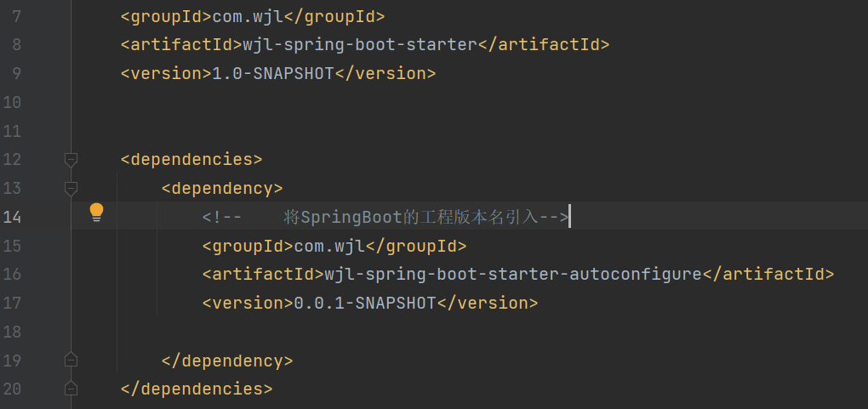Screen dimensions: 868x409
Task: Collapse the dependency block at line 13
Action: [71, 188]
